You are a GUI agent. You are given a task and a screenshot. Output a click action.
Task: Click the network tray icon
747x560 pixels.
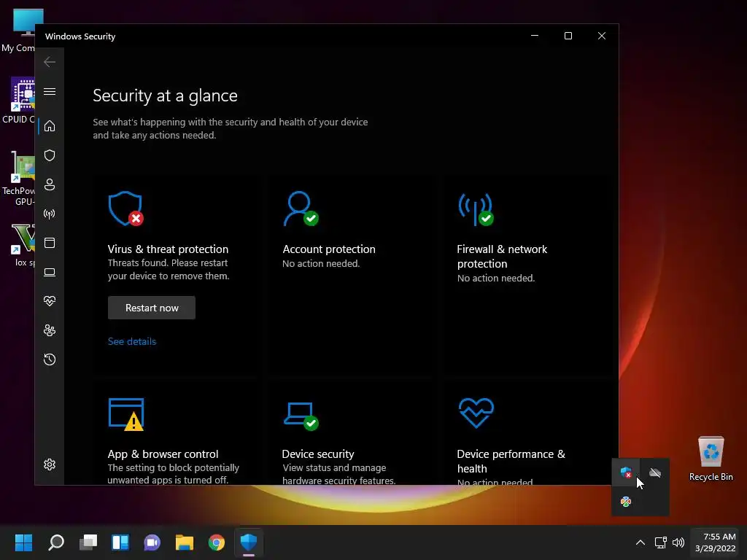coord(660,542)
